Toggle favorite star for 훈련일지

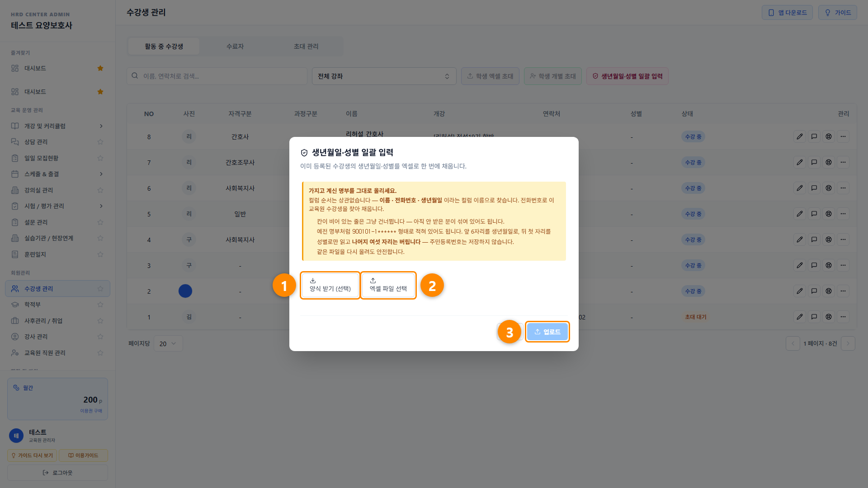100,254
